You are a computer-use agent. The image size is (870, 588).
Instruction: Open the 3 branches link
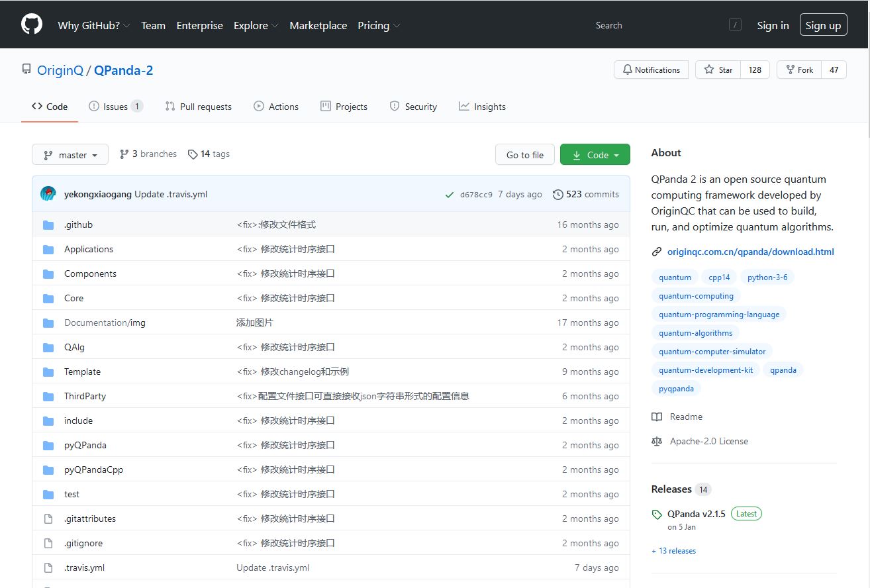[148, 154]
